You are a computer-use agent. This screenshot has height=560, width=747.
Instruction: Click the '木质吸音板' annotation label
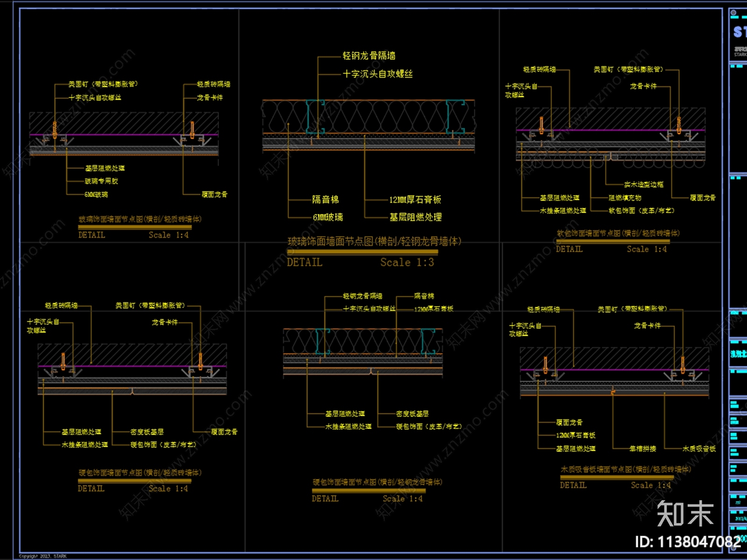click(x=699, y=448)
